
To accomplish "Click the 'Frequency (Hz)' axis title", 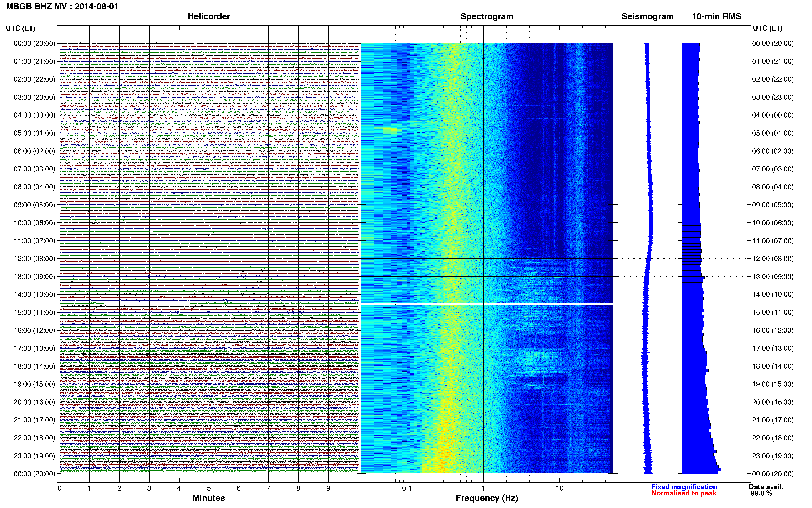I will (487, 498).
